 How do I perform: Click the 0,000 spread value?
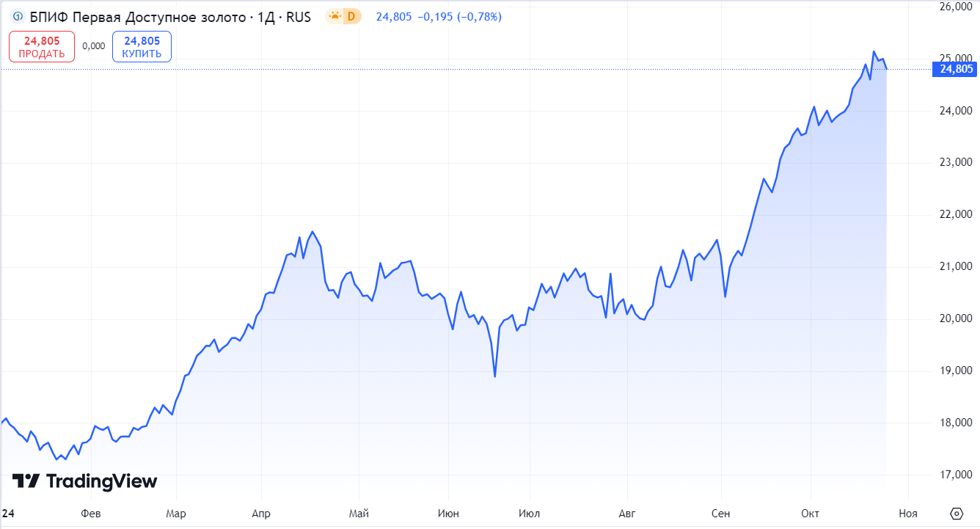click(x=94, y=46)
